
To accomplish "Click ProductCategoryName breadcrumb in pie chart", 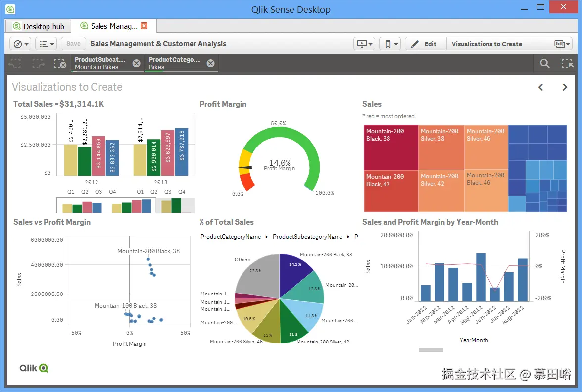I will [231, 237].
